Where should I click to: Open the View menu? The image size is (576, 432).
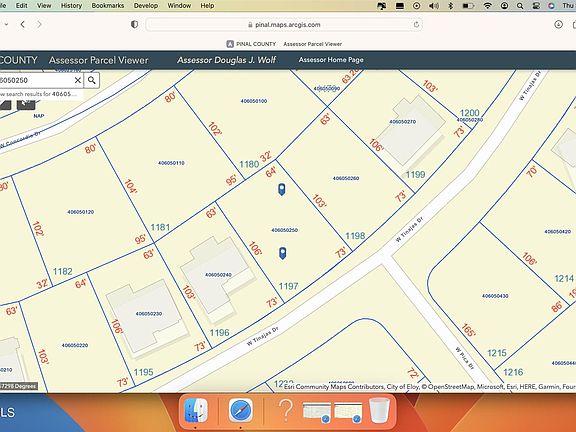[x=44, y=6]
